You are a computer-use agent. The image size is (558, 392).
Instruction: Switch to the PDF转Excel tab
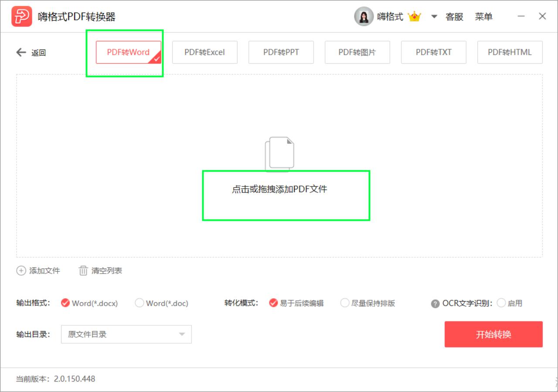tap(205, 52)
